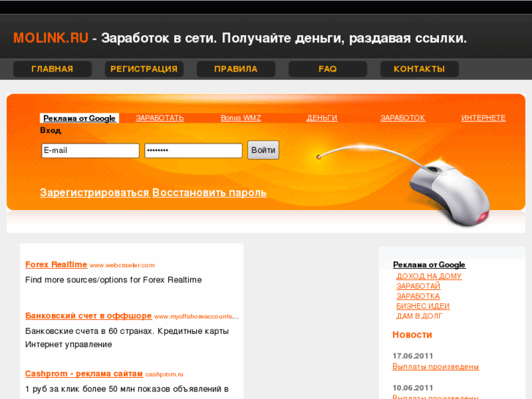Screen dimensions: 532x399
Task: Click the 10.06.2011 news date
Action: tap(413, 388)
